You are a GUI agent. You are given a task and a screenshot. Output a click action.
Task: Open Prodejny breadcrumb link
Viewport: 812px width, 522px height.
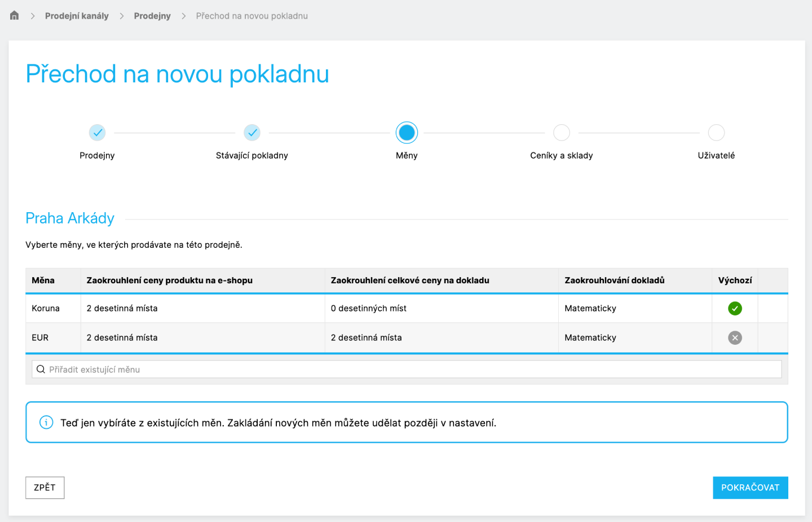[152, 16]
